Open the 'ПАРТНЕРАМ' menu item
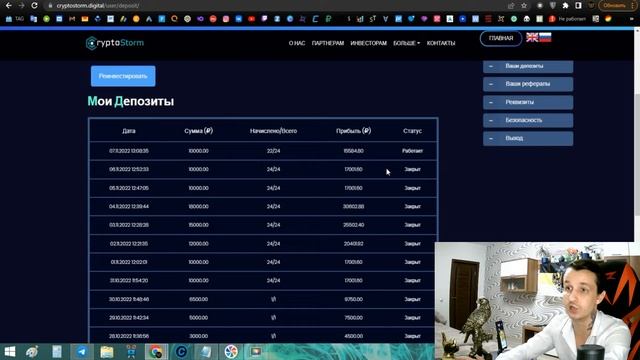 click(x=328, y=43)
